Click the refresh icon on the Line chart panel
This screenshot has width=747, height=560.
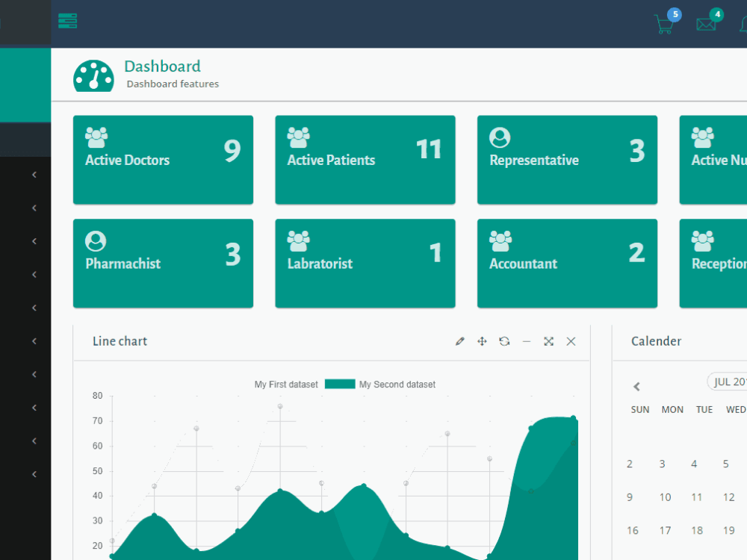504,341
